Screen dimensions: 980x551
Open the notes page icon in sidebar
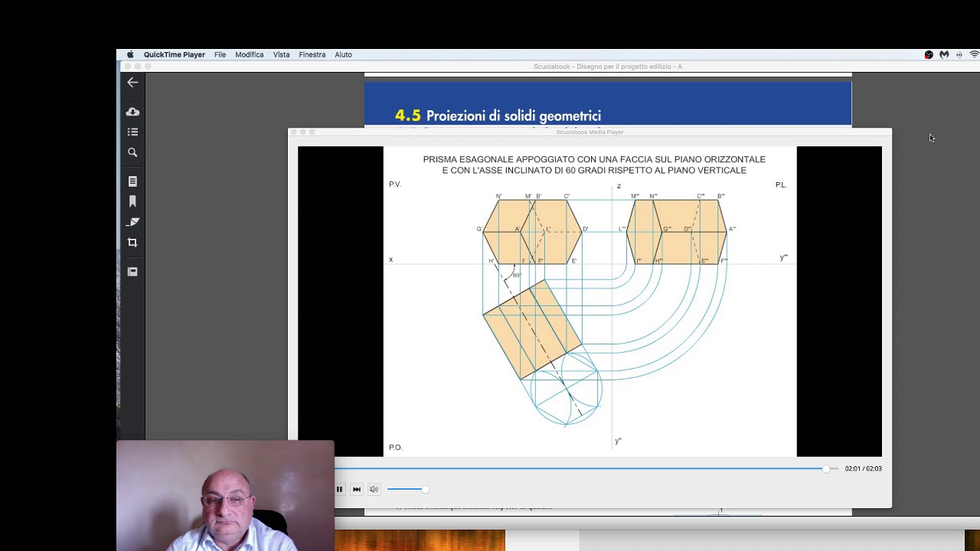pyautogui.click(x=132, y=181)
